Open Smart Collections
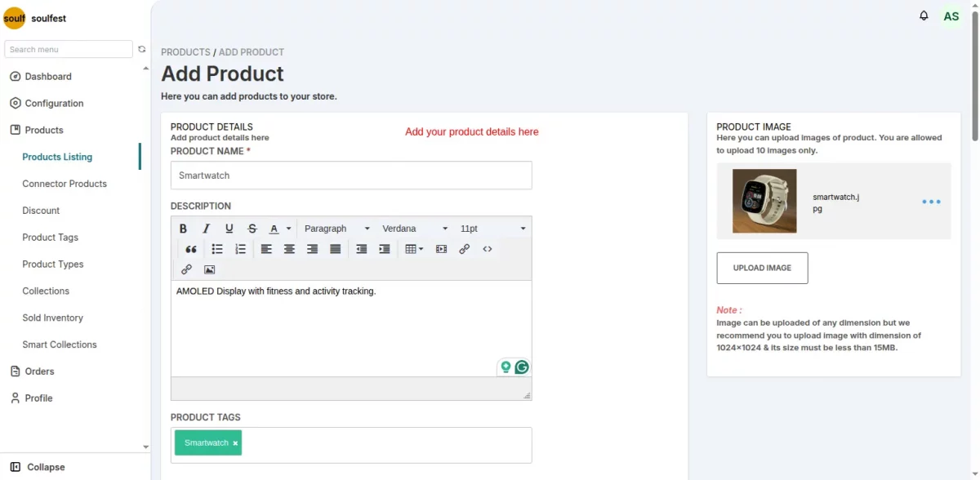Image resolution: width=980 pixels, height=480 pixels. 60,344
